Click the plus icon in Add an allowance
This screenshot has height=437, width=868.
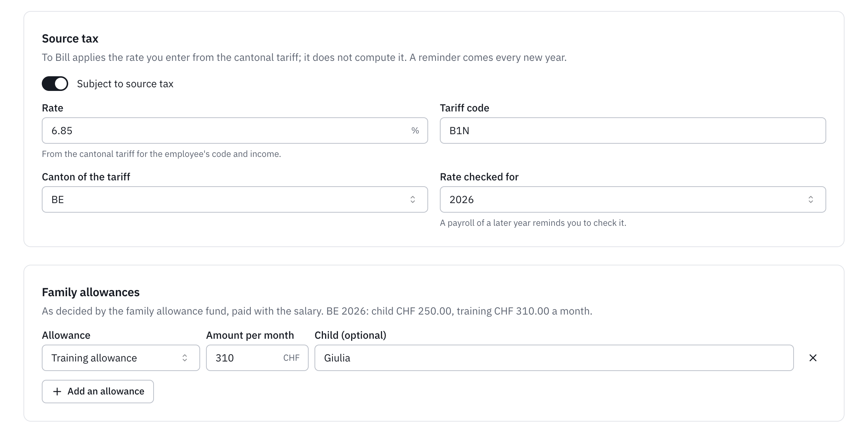(x=57, y=392)
